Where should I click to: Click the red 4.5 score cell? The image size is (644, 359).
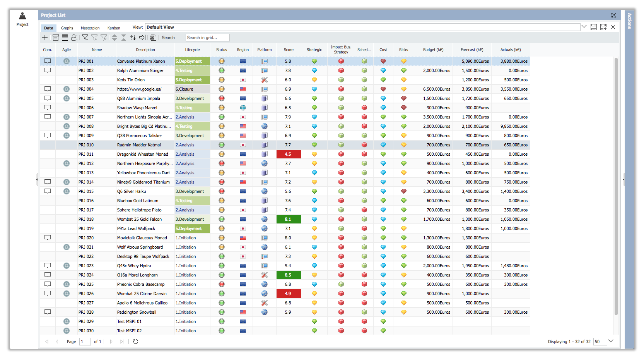289,154
